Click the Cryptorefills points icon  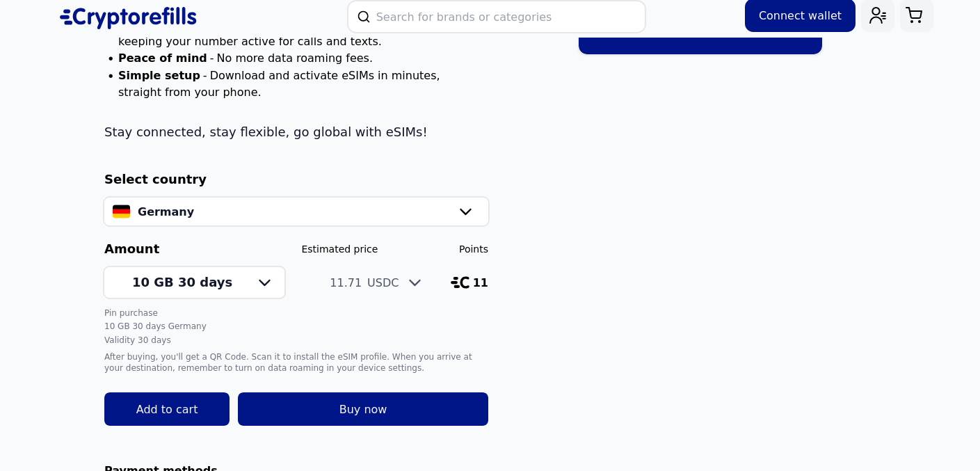[x=460, y=282]
